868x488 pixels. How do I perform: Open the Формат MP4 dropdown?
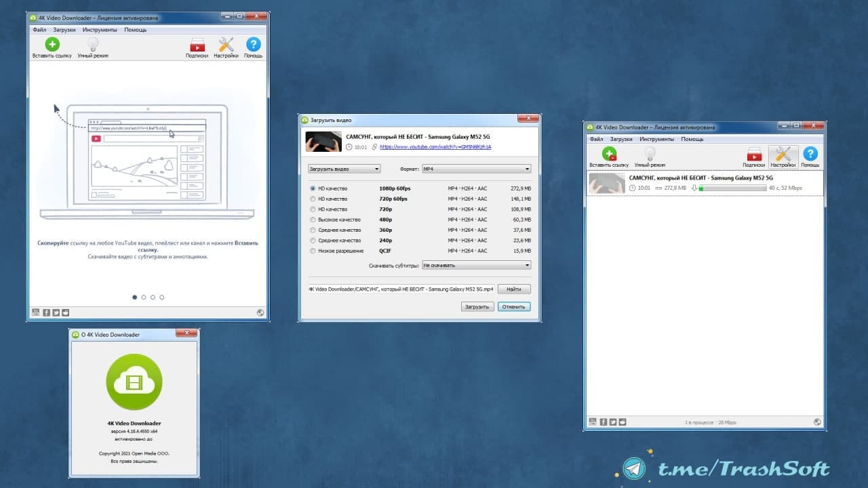pyautogui.click(x=476, y=169)
